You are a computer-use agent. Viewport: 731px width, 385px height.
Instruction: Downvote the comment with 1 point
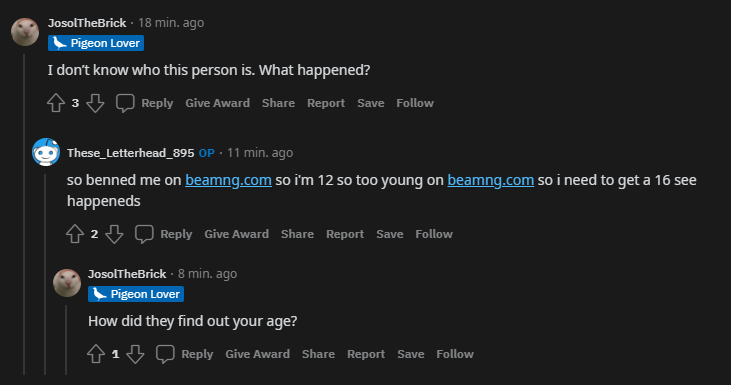135,354
